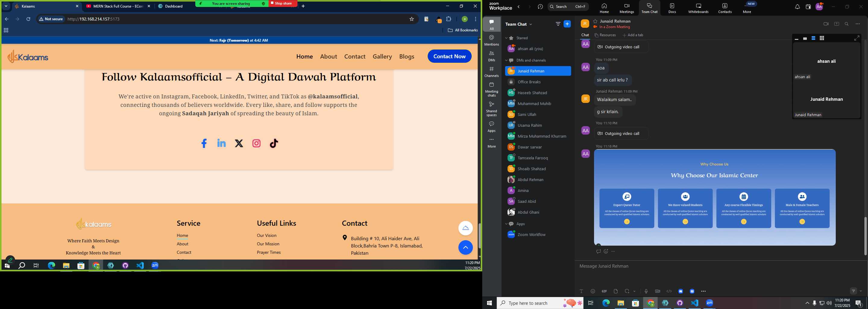
Task: Switch to the Meetings tab in Zoom
Action: pyautogui.click(x=626, y=8)
